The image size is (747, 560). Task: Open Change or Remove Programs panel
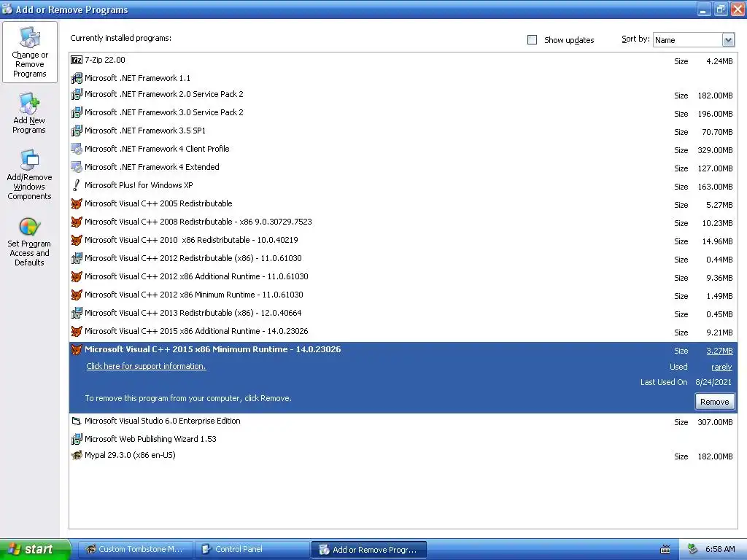coord(29,52)
